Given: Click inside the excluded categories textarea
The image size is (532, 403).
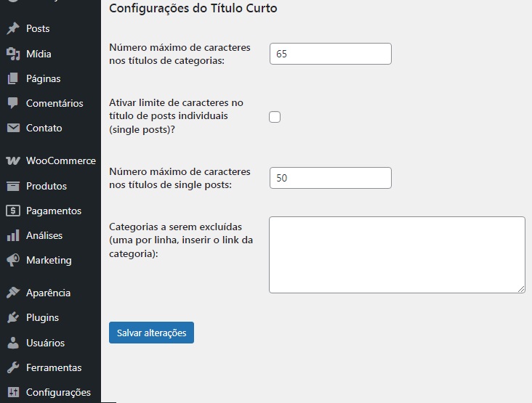Looking at the screenshot, I should click(397, 255).
